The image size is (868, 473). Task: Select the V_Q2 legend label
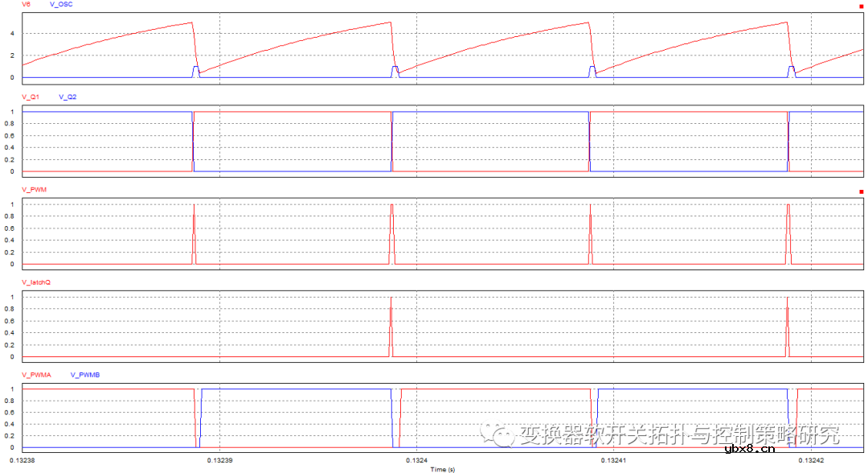[x=68, y=97]
